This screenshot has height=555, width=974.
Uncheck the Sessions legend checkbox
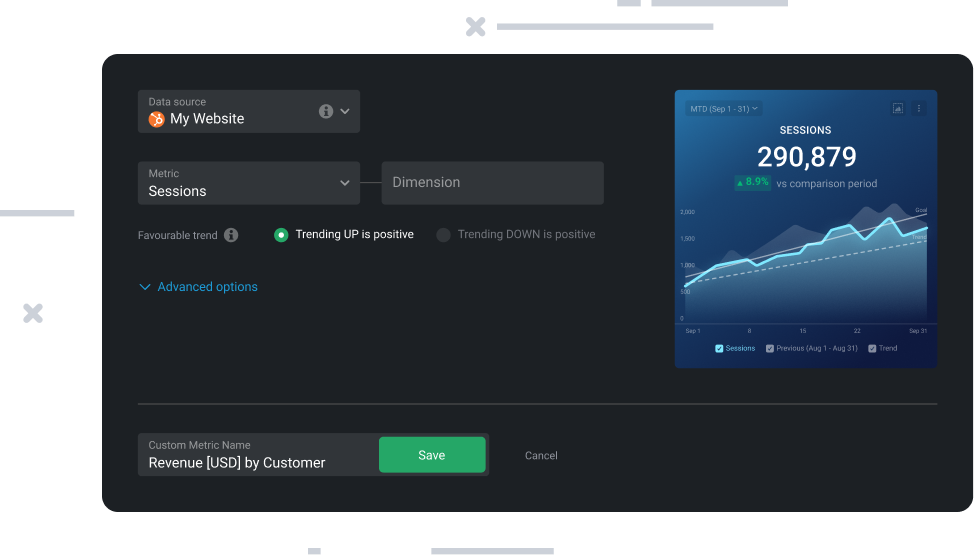point(719,349)
